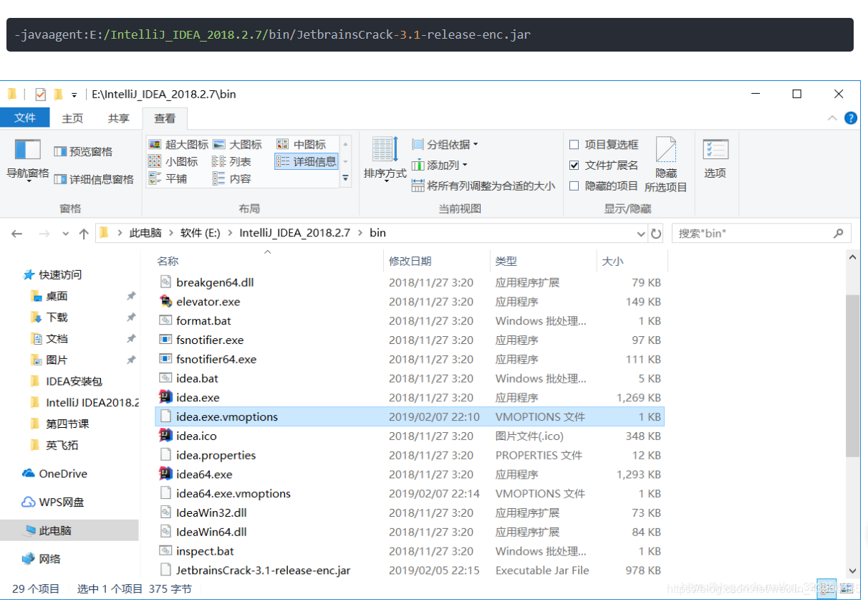Switch to Content (内容) view

tap(232, 178)
